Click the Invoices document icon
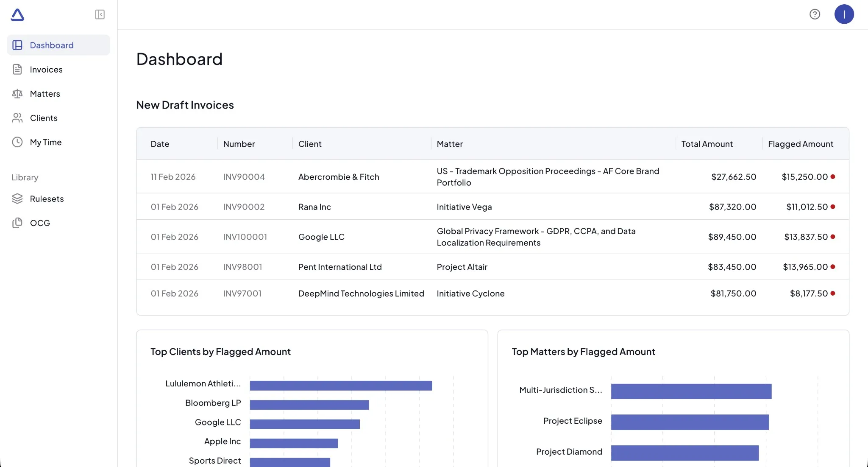 17,70
